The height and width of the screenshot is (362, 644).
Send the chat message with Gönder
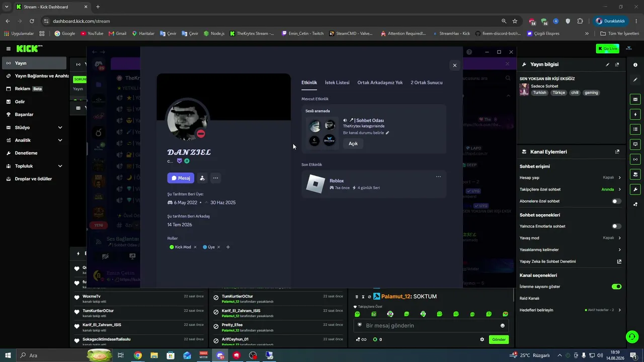point(499,339)
